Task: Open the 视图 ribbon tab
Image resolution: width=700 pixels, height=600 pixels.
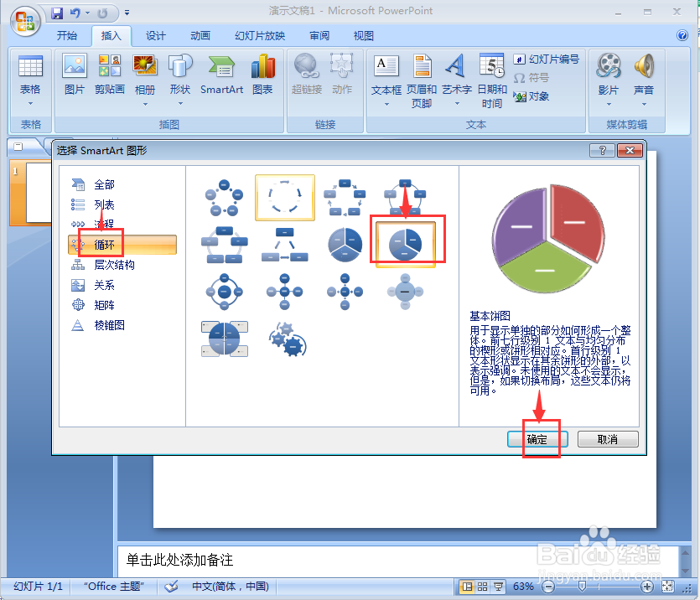Action: pos(363,36)
